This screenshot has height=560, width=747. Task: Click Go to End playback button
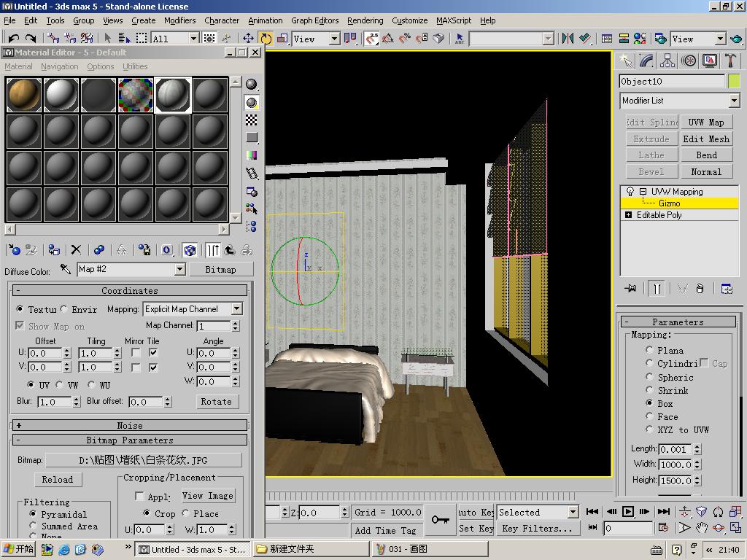[x=663, y=511]
